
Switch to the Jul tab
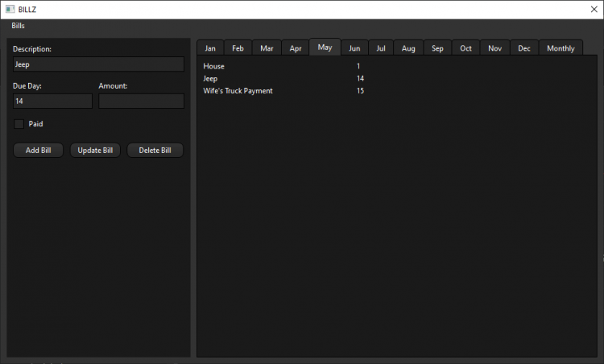(381, 48)
